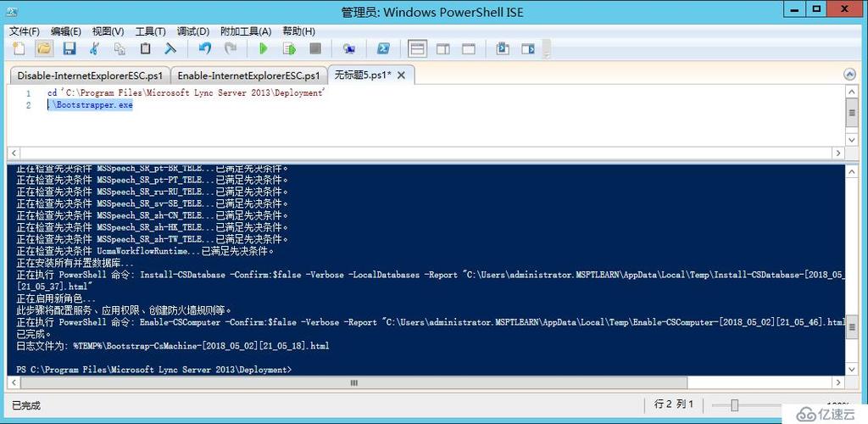Click the Enable-CSComputer command line
Image resolution: width=868 pixels, height=424 pixels.
[430, 322]
